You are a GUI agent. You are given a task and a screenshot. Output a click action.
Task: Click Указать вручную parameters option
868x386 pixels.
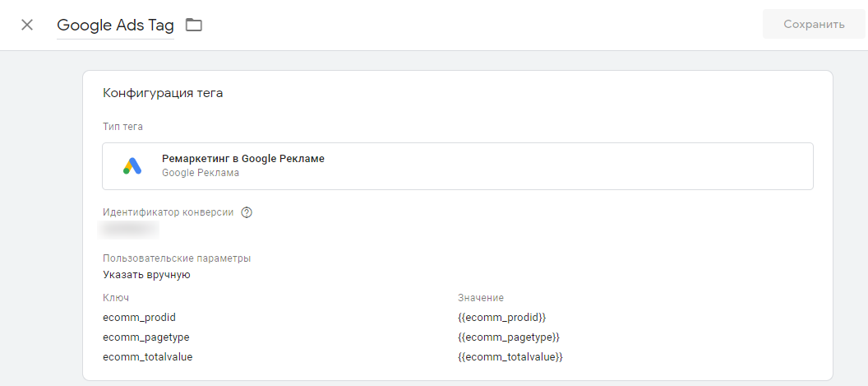[146, 275]
